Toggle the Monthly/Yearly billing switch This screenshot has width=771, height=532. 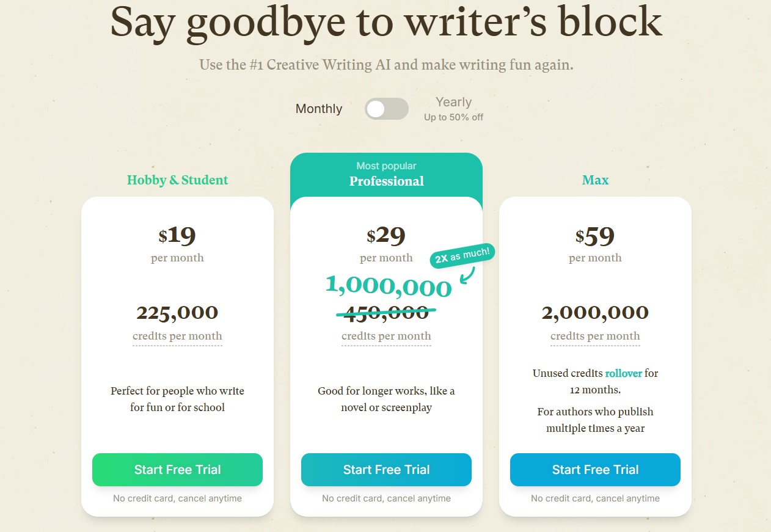click(386, 109)
